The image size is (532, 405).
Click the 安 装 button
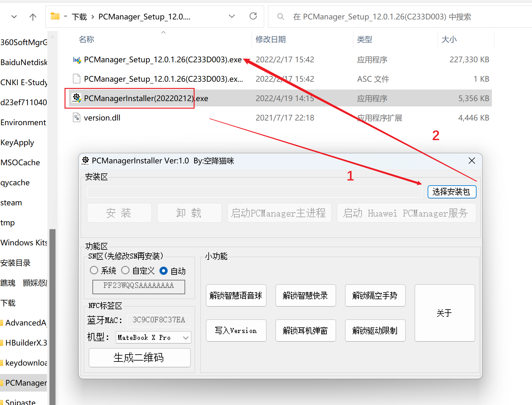119,213
